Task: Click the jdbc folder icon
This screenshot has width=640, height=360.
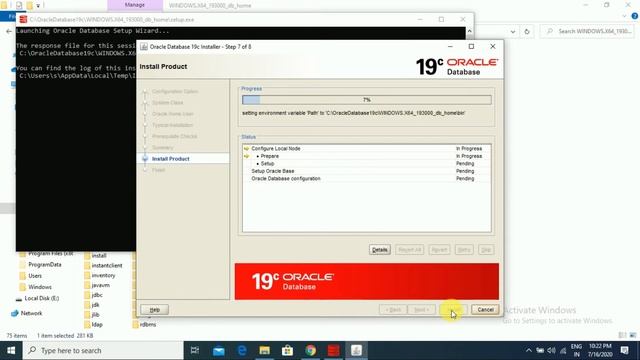Action: pos(87,295)
